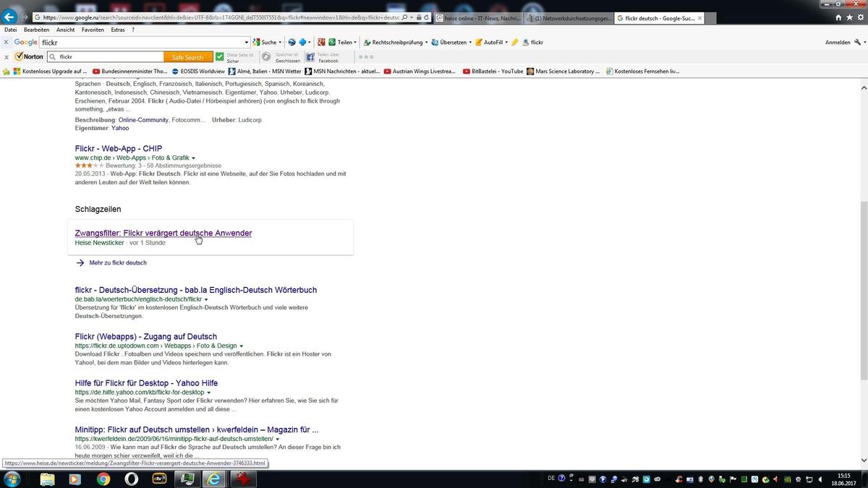
Task: Open the 'Mars Science Laboratory' bookmark
Action: pos(563,72)
